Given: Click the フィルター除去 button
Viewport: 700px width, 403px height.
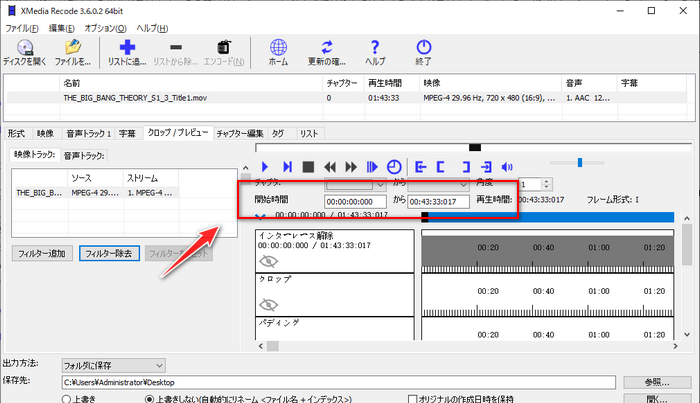Looking at the screenshot, I should pos(109,253).
